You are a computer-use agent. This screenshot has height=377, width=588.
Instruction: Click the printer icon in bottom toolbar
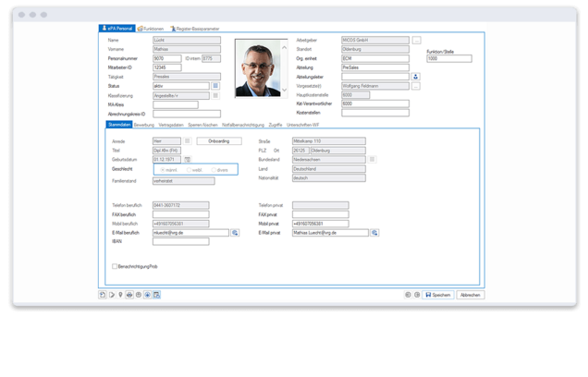(x=129, y=295)
